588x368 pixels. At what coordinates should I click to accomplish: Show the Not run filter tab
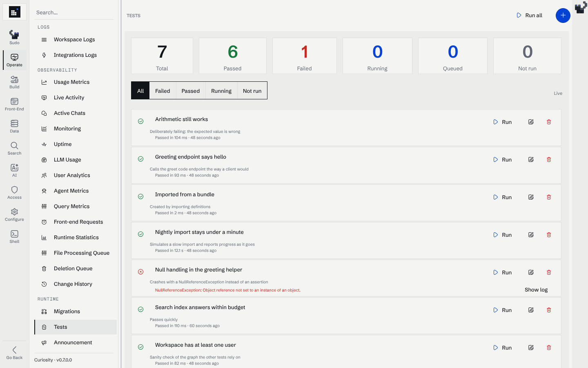[252, 91]
